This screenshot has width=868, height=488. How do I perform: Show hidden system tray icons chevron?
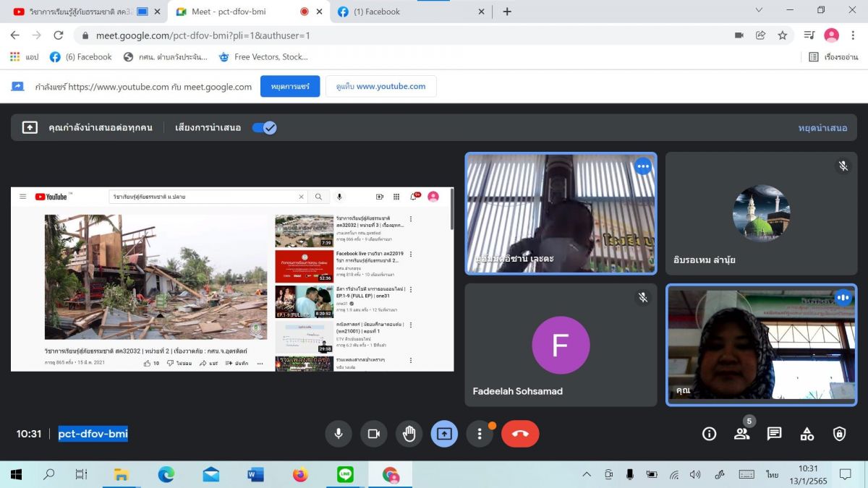pos(587,475)
